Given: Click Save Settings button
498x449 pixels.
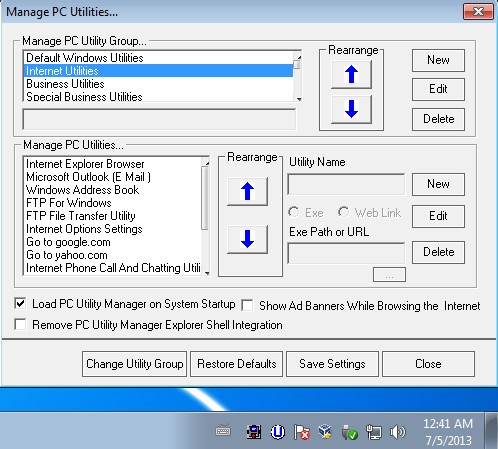Looking at the screenshot, I should point(332,364).
